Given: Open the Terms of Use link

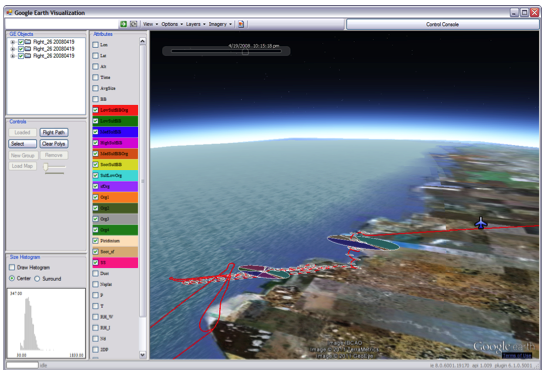Looking at the screenshot, I should 517,355.
